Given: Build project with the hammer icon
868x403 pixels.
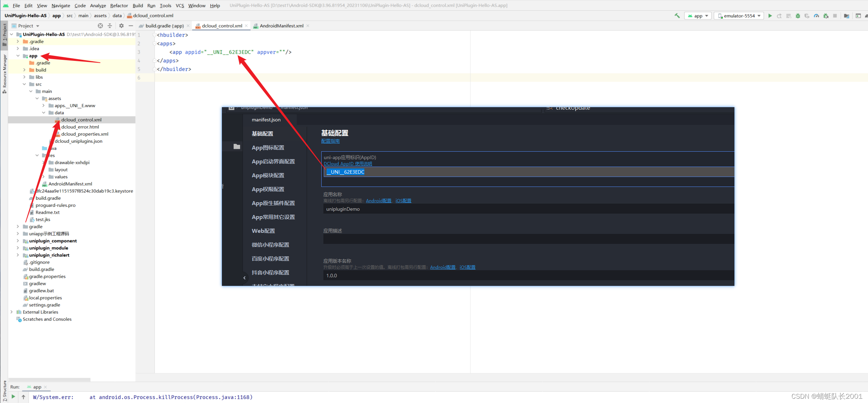Looking at the screenshot, I should point(677,16).
